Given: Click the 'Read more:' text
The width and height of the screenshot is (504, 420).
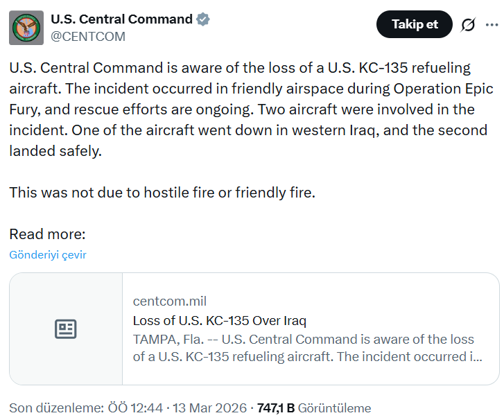Looking at the screenshot, I should click(48, 234).
